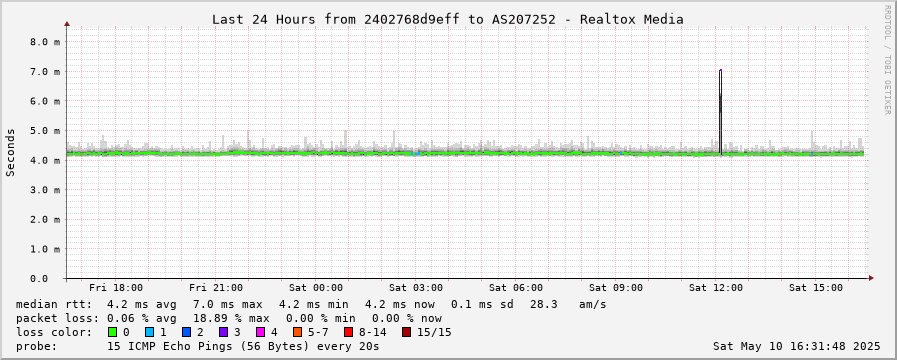
Task: Click the blue loss color 2 swatch
Action: tap(186, 332)
